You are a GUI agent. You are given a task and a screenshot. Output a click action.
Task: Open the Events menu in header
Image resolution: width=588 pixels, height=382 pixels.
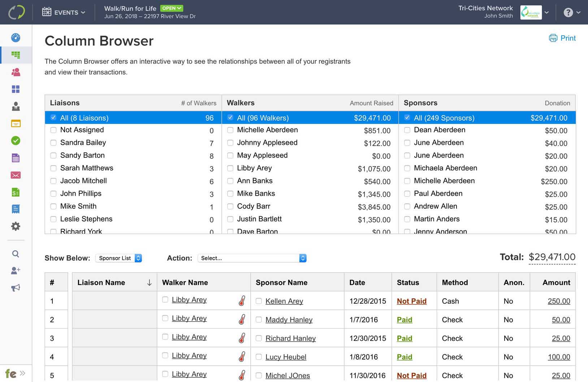pos(64,13)
